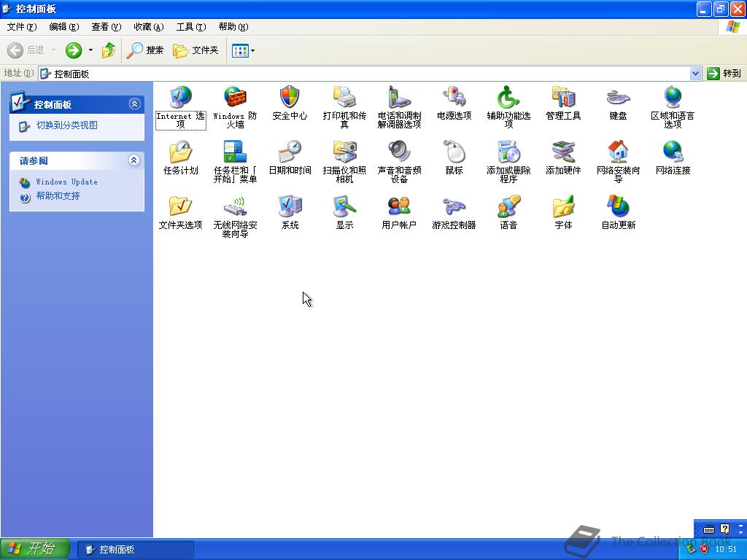Expand the address bar dropdown
This screenshot has width=747, height=560.
click(x=695, y=74)
